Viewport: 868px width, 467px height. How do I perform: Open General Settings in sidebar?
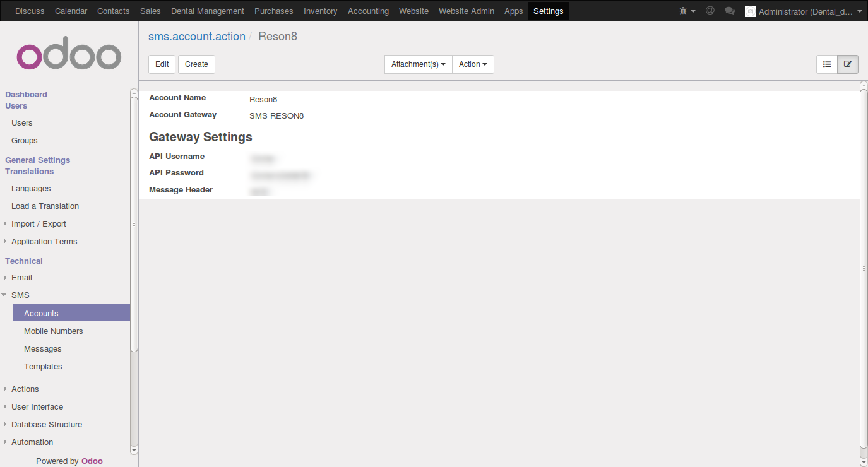coord(38,160)
